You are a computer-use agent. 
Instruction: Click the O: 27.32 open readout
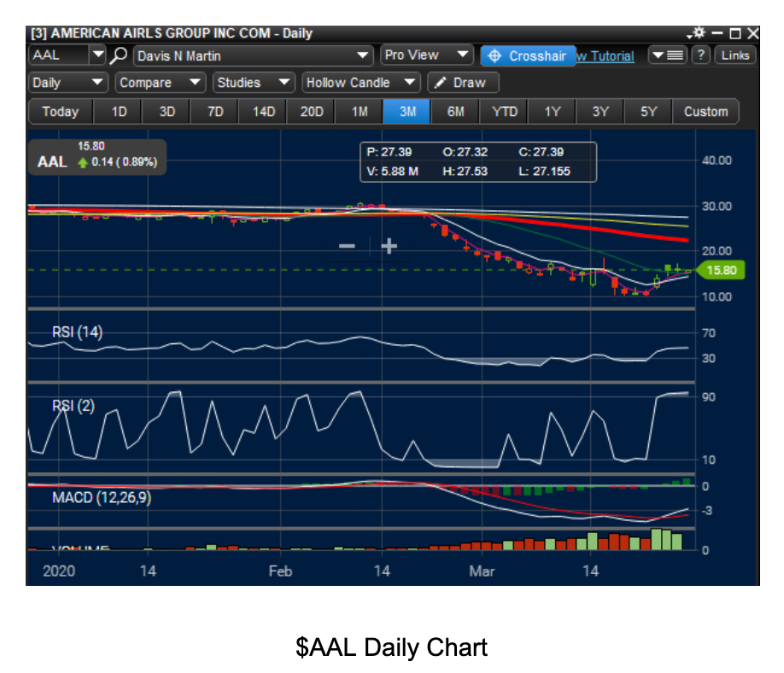click(465, 152)
